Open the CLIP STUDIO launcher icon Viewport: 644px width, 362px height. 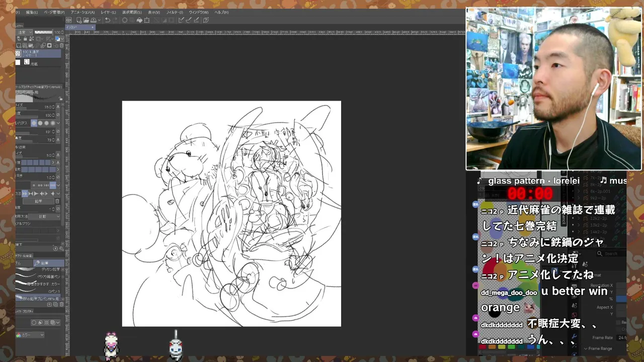(69, 20)
